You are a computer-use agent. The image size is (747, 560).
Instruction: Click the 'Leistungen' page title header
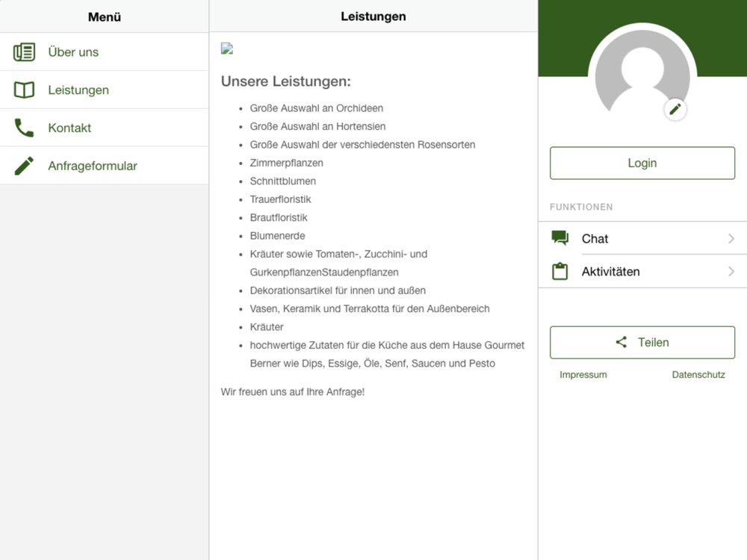click(373, 16)
